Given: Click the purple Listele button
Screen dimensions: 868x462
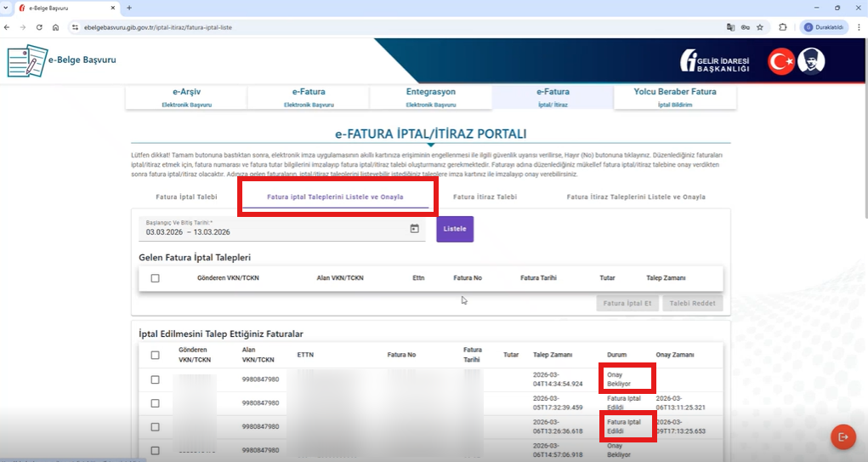Looking at the screenshot, I should 455,229.
